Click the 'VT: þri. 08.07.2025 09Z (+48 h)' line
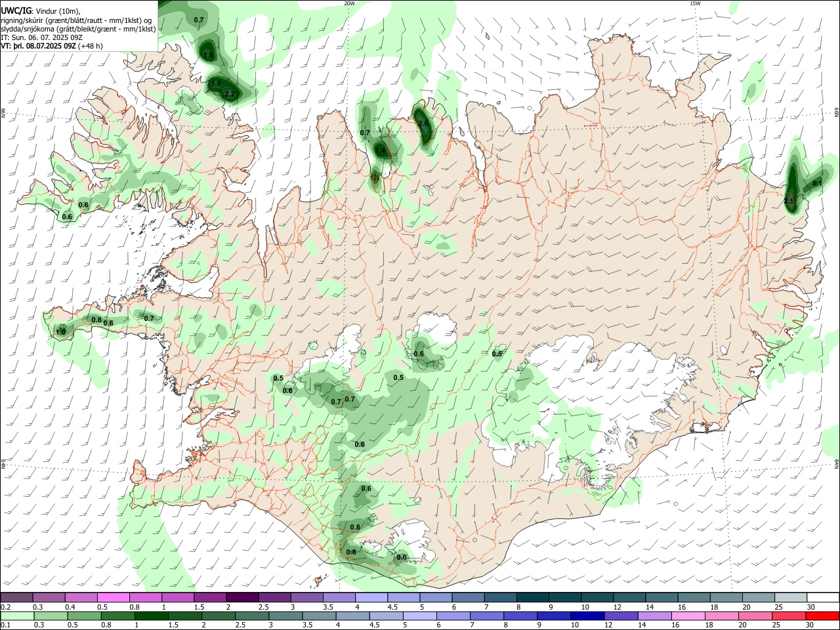The image size is (840, 630). coord(52,47)
